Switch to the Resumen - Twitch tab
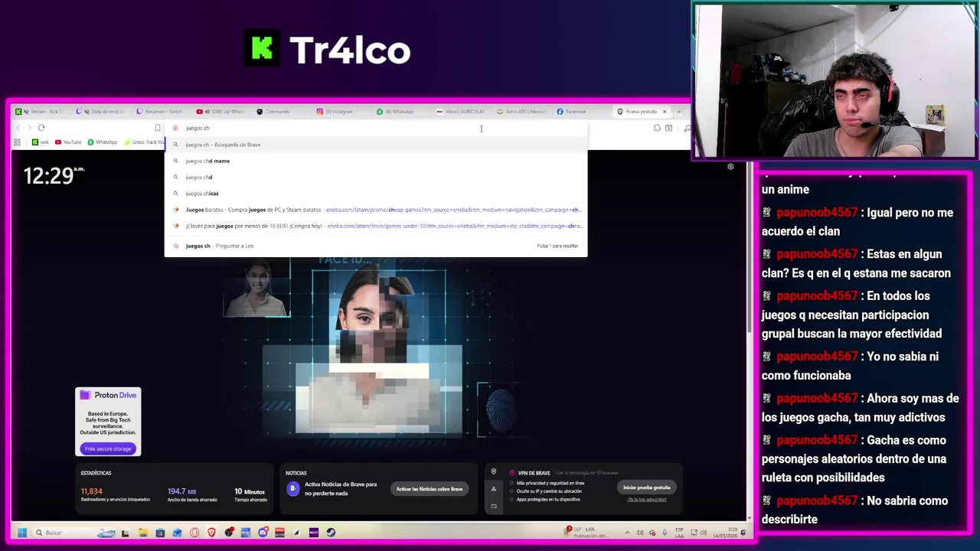Image resolution: width=980 pixels, height=551 pixels. 159,112
